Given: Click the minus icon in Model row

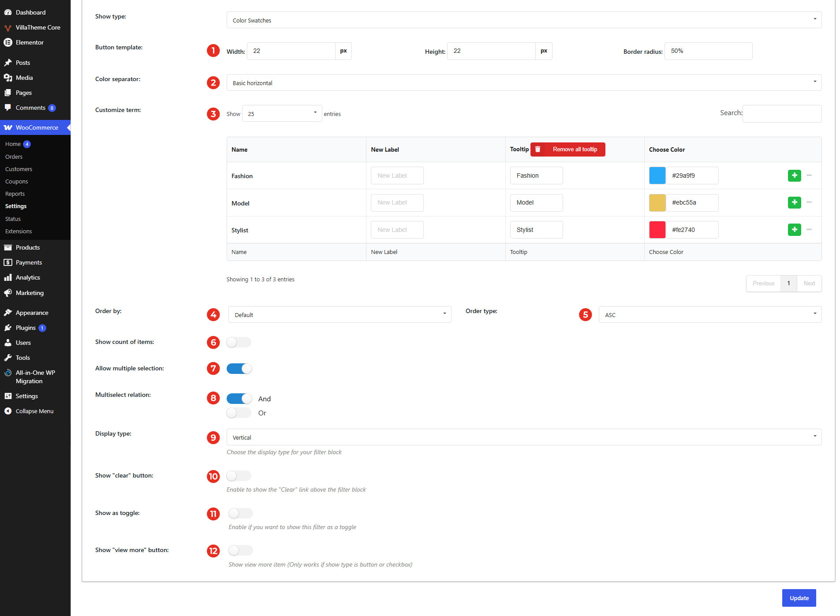Looking at the screenshot, I should point(809,202).
